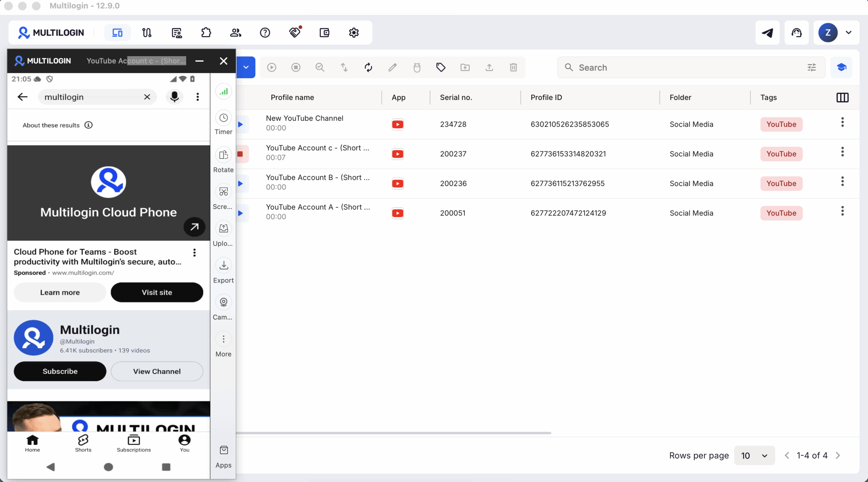Click the tag toolbar icon
The height and width of the screenshot is (482, 868).
[441, 67]
